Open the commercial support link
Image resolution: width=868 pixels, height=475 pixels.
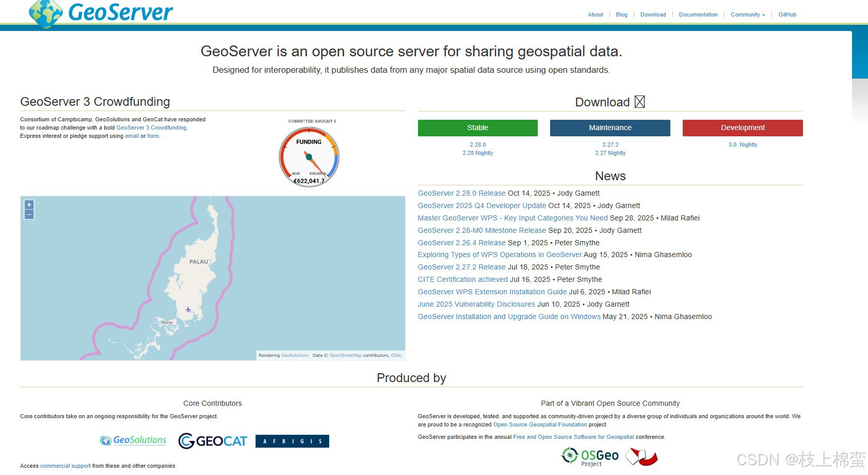(66, 466)
